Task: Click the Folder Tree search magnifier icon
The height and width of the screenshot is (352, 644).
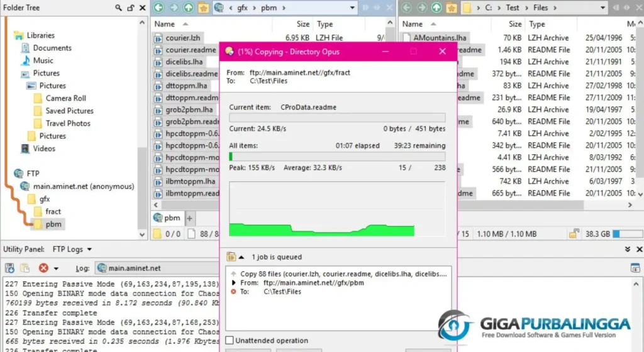Action: click(118, 8)
